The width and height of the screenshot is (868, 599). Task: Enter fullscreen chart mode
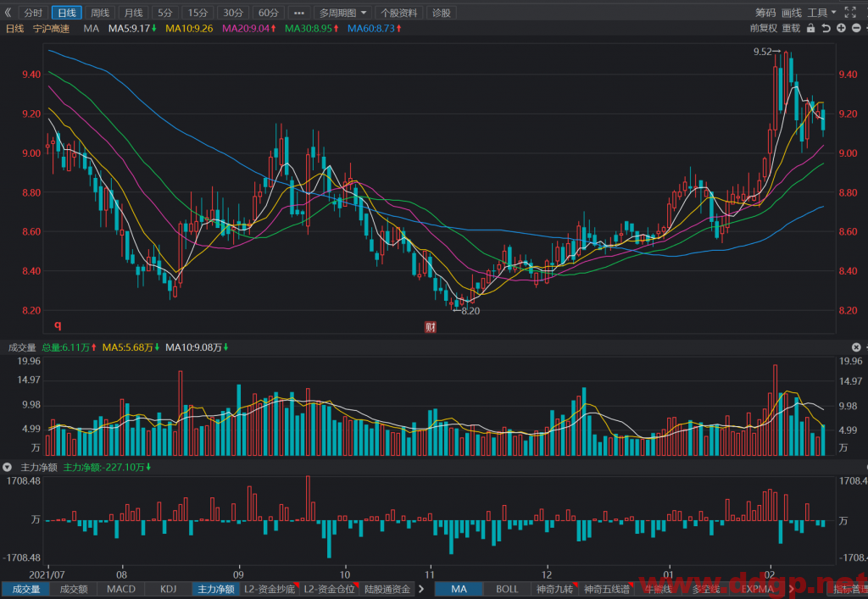[850, 12]
